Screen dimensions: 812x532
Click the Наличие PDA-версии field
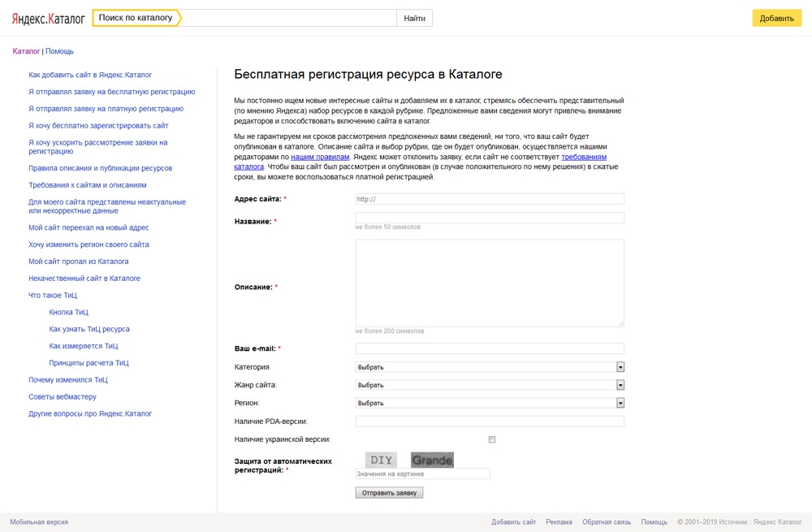(x=490, y=422)
